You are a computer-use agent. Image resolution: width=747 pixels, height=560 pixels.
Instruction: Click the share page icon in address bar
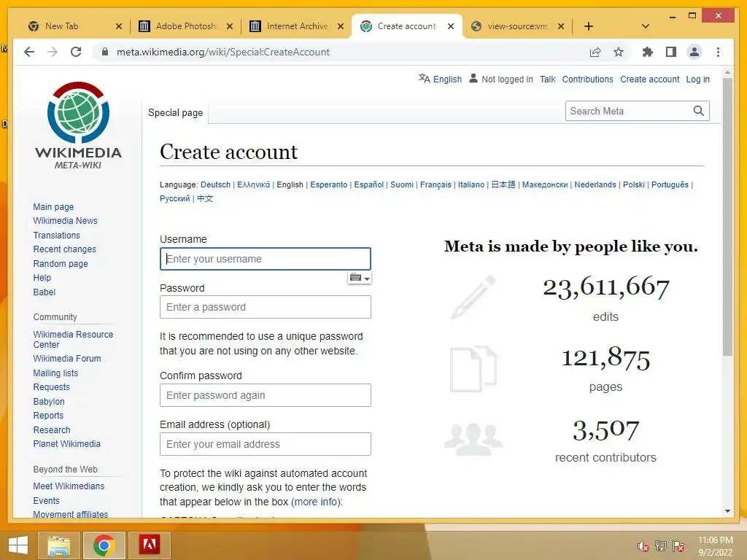click(x=595, y=52)
